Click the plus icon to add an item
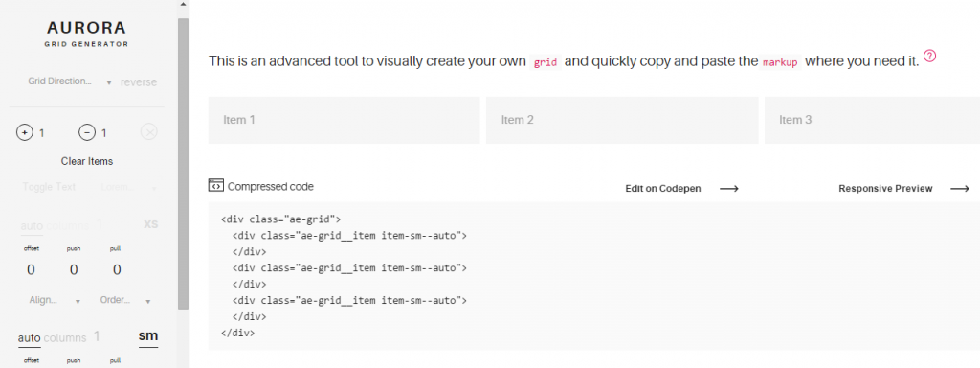Image resolution: width=980 pixels, height=368 pixels. tap(25, 132)
